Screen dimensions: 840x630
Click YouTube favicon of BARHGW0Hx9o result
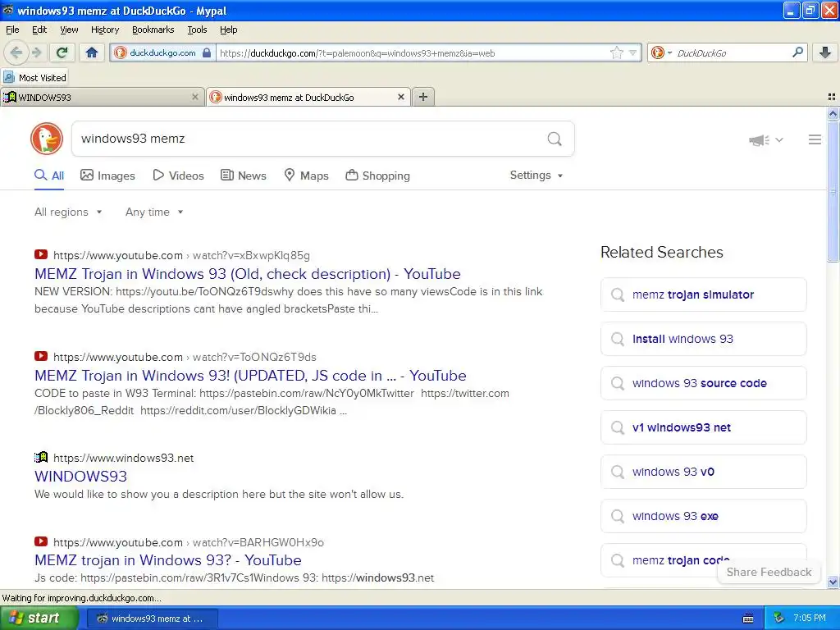[41, 541]
